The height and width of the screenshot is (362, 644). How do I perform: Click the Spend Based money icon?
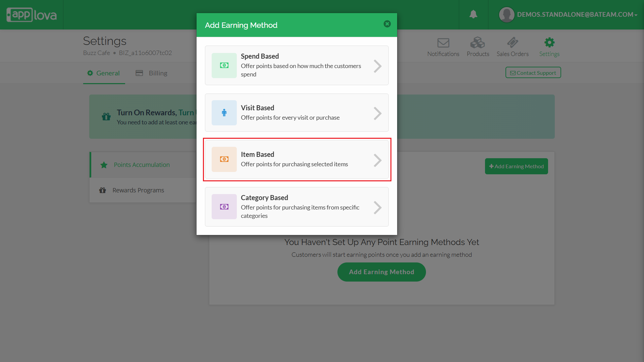(x=224, y=65)
